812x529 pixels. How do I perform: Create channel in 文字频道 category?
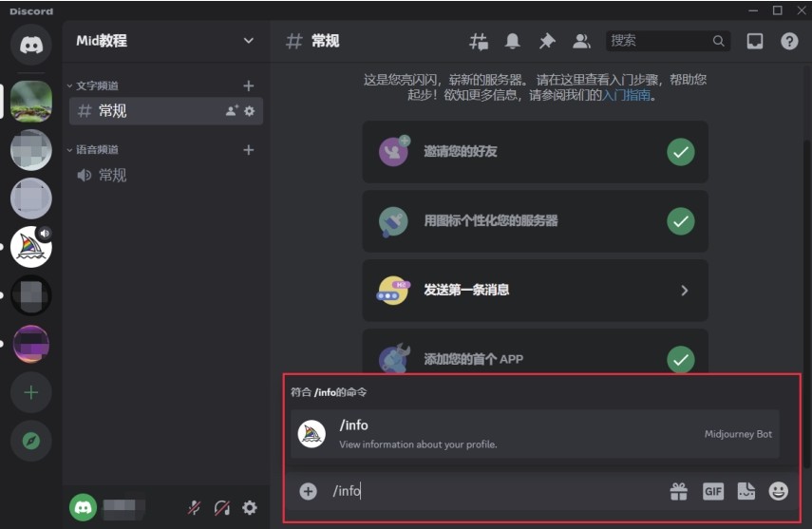(x=249, y=86)
